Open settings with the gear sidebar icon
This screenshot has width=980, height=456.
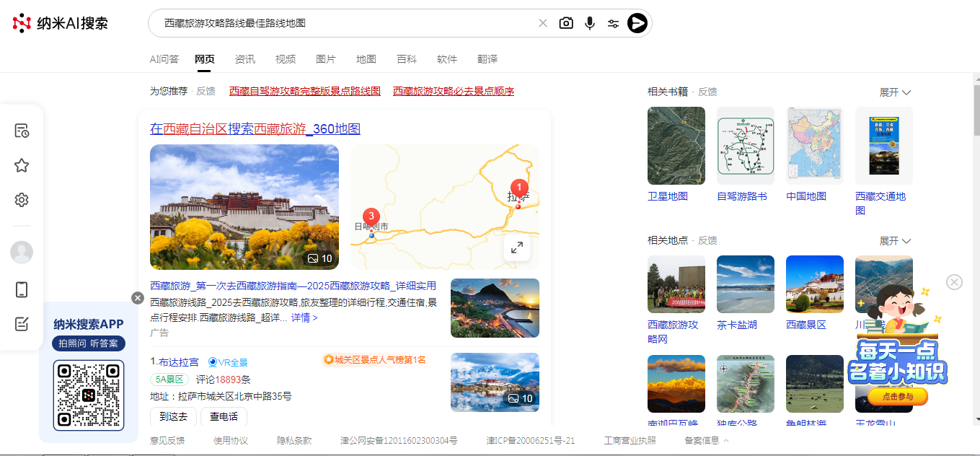coord(22,200)
